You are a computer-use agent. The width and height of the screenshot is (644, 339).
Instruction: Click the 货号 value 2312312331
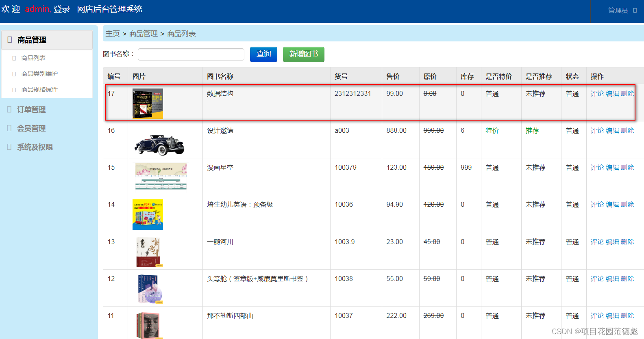coord(353,94)
